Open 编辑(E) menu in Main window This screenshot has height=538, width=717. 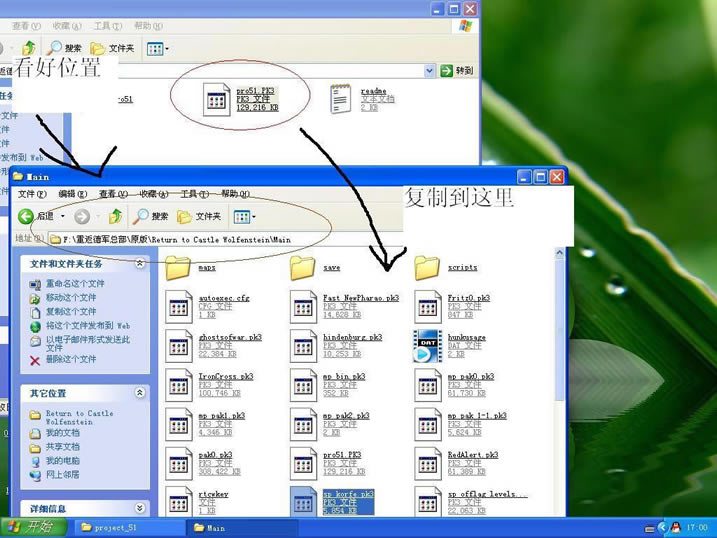[x=73, y=194]
